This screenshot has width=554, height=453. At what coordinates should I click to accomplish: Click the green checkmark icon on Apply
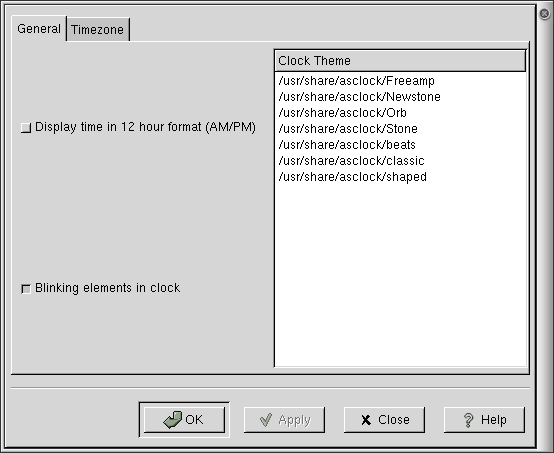[266, 420]
